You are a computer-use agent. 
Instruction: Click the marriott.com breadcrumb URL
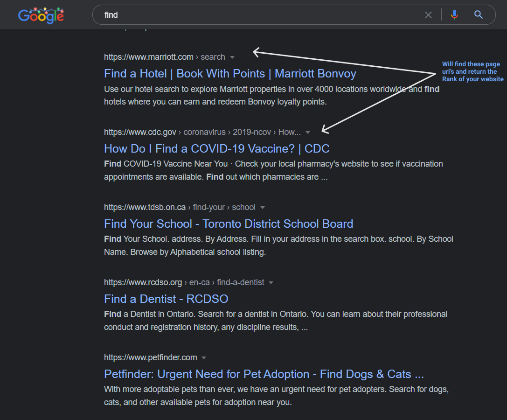coord(148,56)
